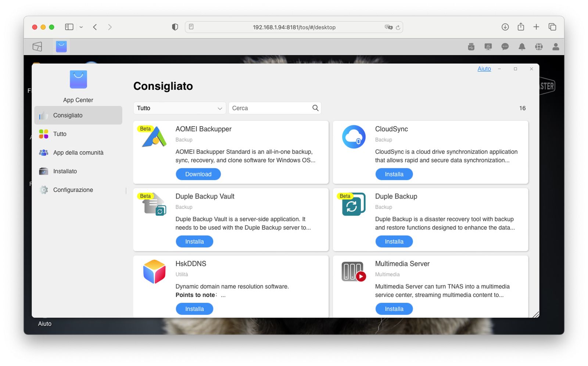Click the Duple Backup Vault title
588x366 pixels.
205,196
